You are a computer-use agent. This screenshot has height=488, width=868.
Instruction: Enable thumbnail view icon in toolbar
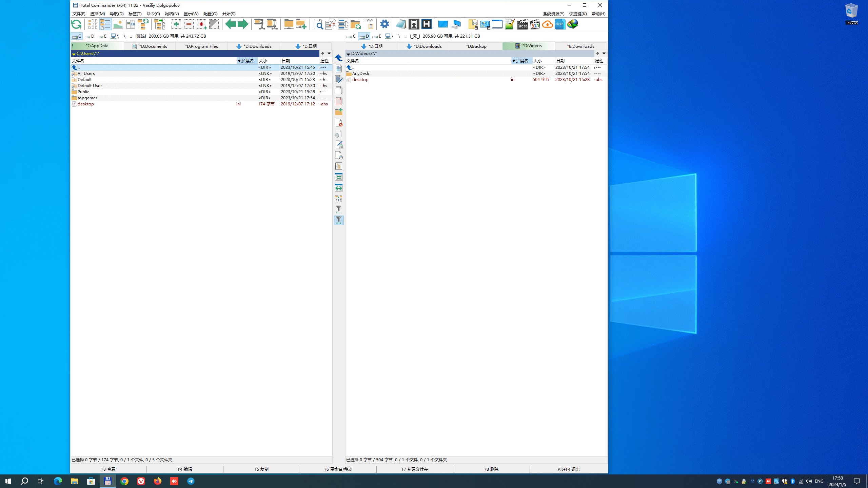[118, 24]
